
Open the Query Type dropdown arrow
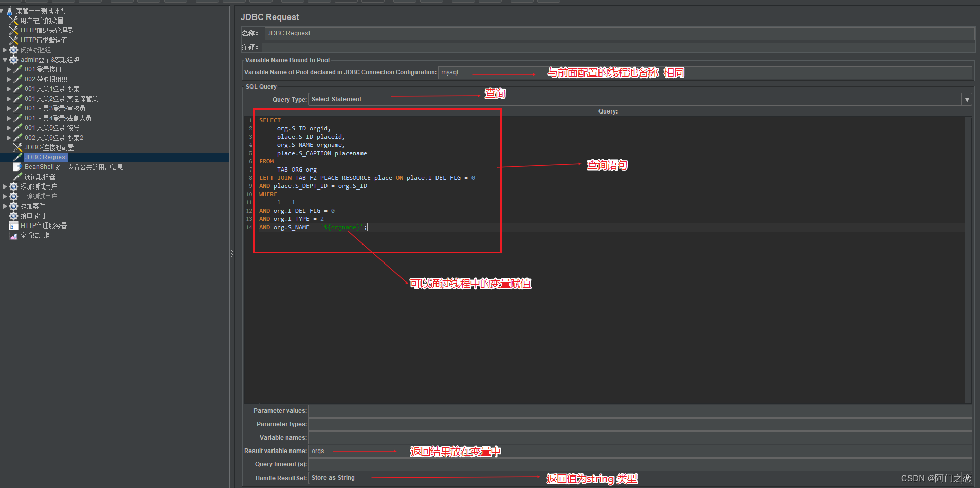(967, 100)
